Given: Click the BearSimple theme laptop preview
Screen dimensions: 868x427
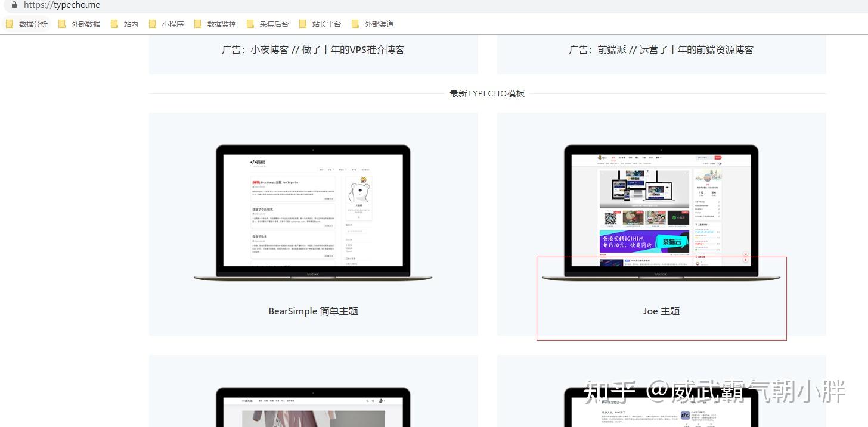Looking at the screenshot, I should (x=313, y=213).
